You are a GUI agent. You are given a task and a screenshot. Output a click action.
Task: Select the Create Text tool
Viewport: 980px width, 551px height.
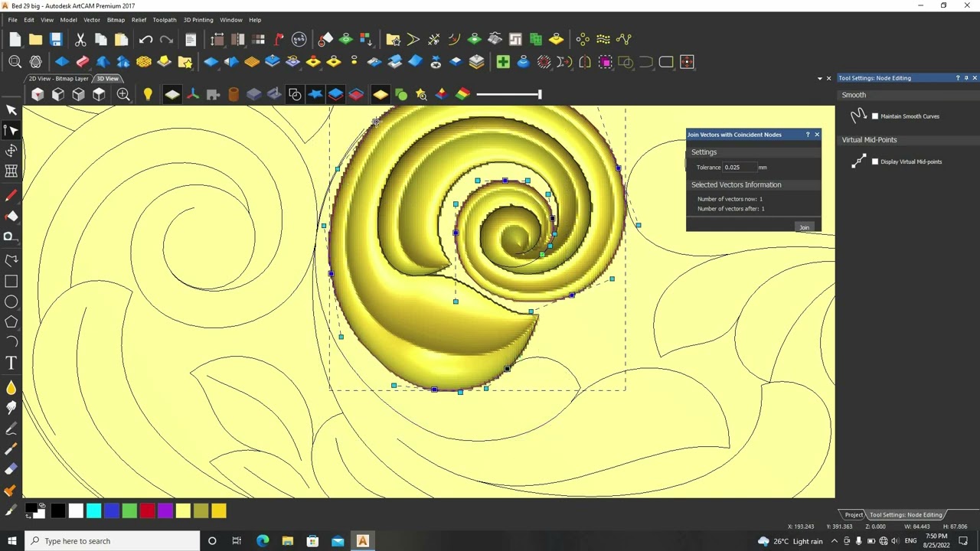(x=11, y=363)
